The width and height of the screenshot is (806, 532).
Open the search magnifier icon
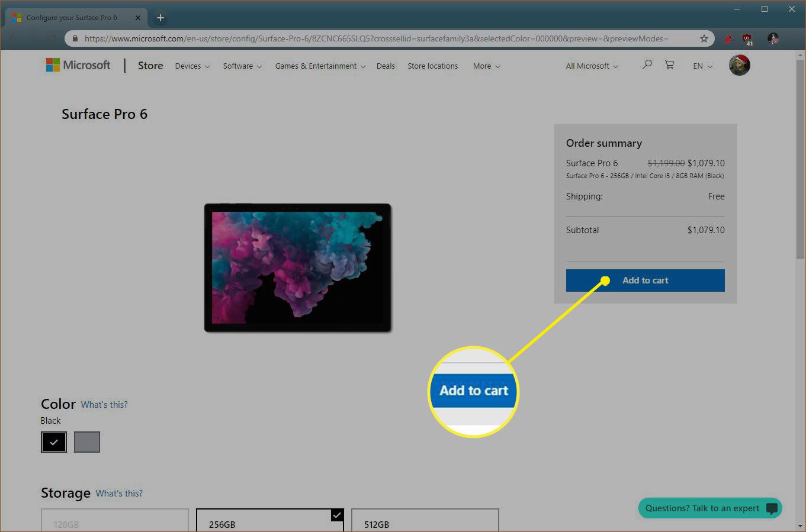[647, 65]
